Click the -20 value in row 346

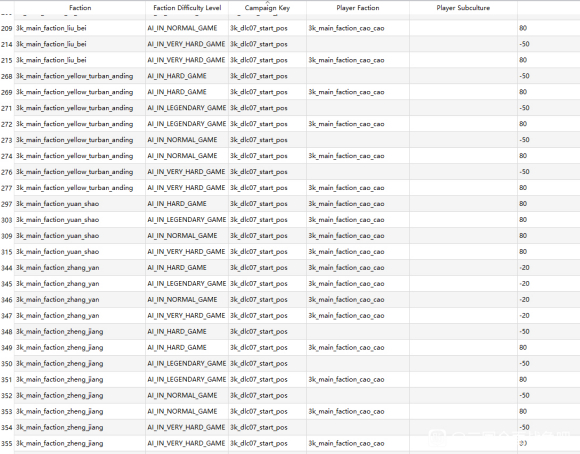coord(524,300)
